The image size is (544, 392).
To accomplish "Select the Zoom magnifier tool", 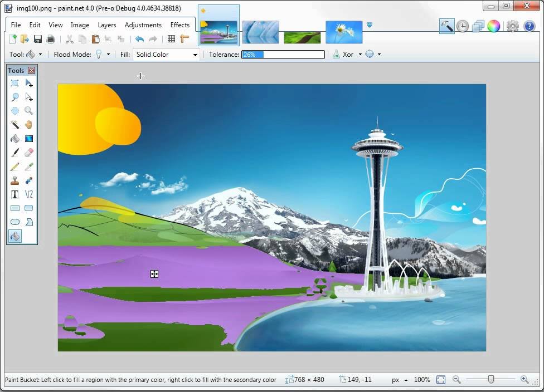I will pos(29,111).
